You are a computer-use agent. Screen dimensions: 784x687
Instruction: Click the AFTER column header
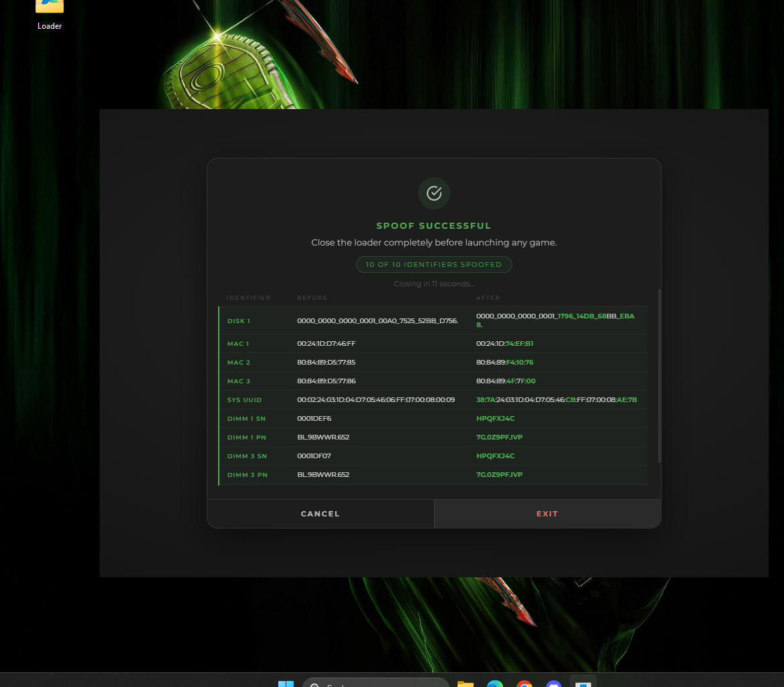click(x=488, y=298)
